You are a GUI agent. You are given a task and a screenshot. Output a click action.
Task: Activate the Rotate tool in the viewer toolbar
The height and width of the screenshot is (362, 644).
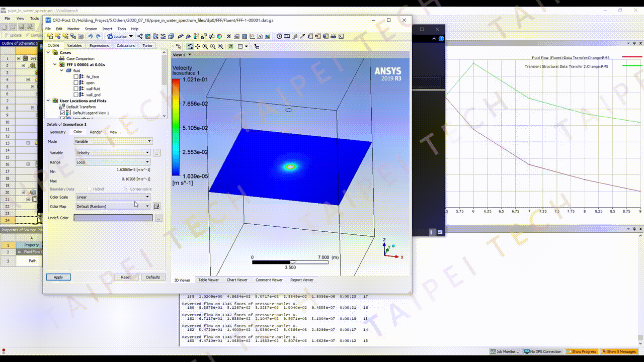click(x=190, y=46)
